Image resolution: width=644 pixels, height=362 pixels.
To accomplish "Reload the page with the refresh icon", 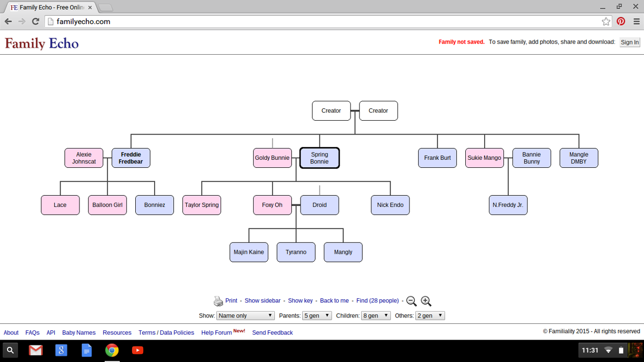I will tap(35, 21).
